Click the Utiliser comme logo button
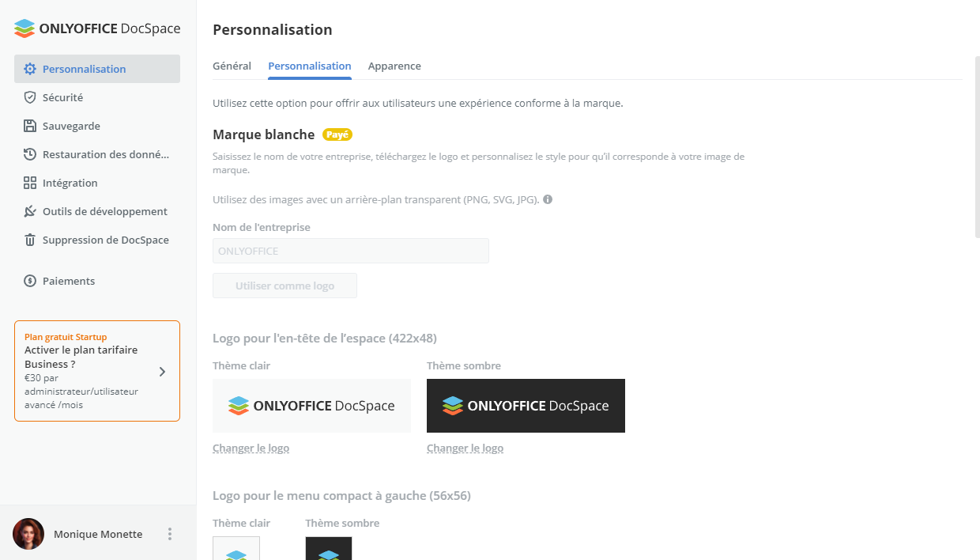The width and height of the screenshot is (980, 560). (x=285, y=286)
